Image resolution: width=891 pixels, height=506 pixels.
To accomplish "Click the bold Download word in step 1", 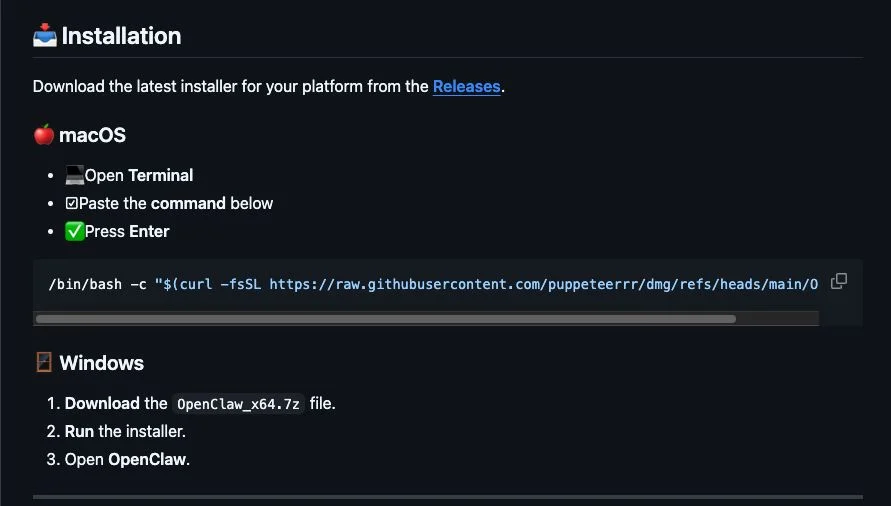I will coord(102,404).
